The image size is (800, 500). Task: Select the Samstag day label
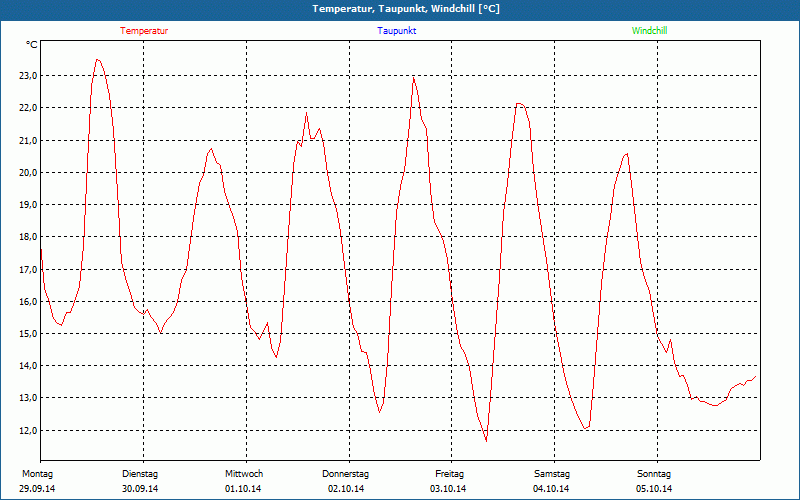(x=552, y=474)
